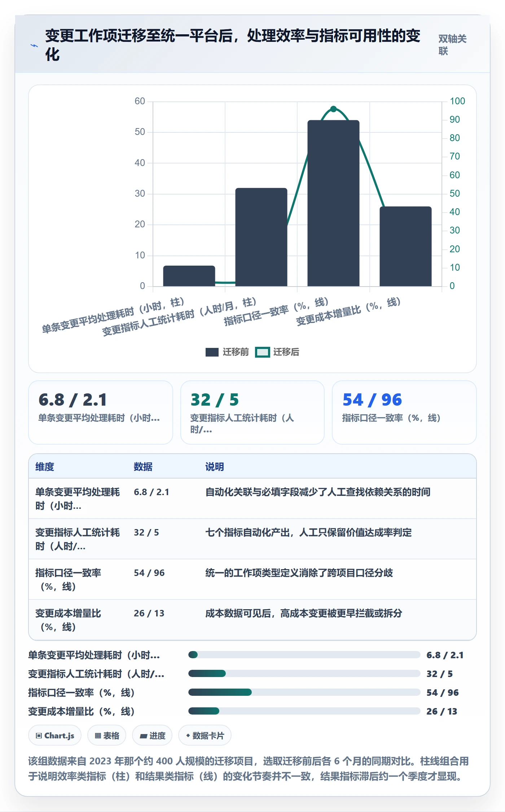Click the 迁移前 dark legend swatch
Image resolution: width=505 pixels, height=812 pixels.
(212, 352)
